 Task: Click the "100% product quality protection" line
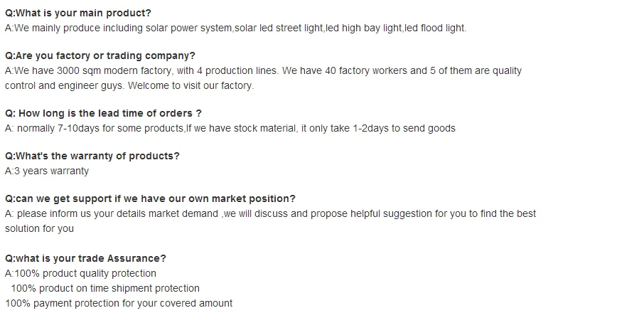80,273
